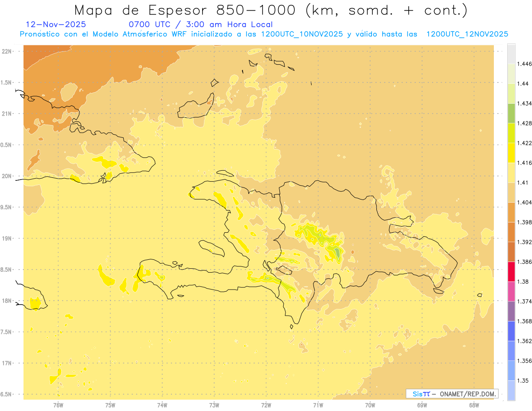This screenshot has height=411, width=532.
Task: Click the red color band in the legend
Action: [x=511, y=271]
